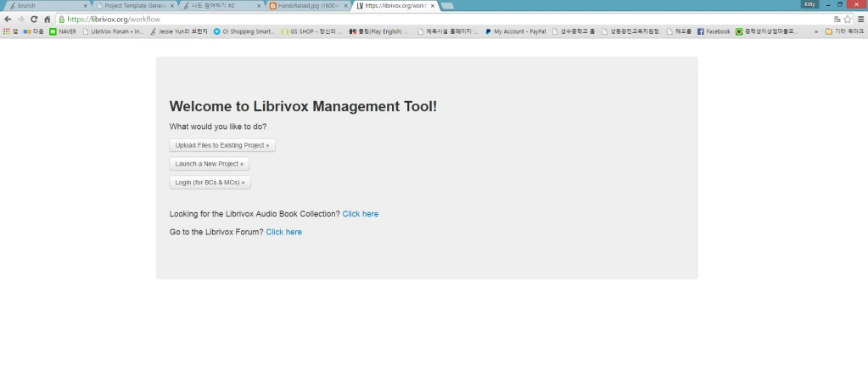This screenshot has width=868, height=377.
Task: Open the translate page icon in address bar
Action: click(x=837, y=19)
